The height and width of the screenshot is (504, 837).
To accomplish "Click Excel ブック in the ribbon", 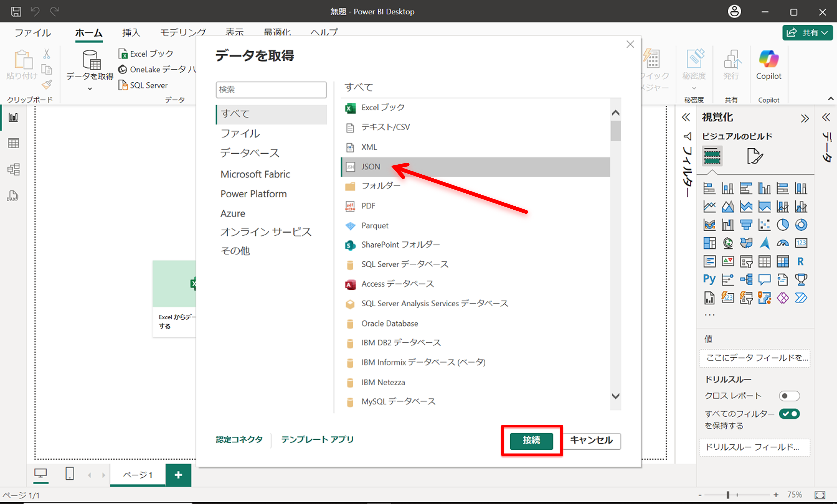I will (146, 53).
